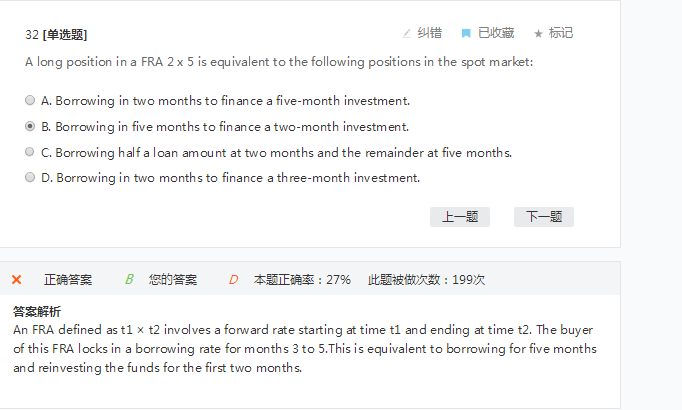Click the 已收藏 favorited label
Image resolution: width=682 pixels, height=410 pixels.
pos(495,33)
